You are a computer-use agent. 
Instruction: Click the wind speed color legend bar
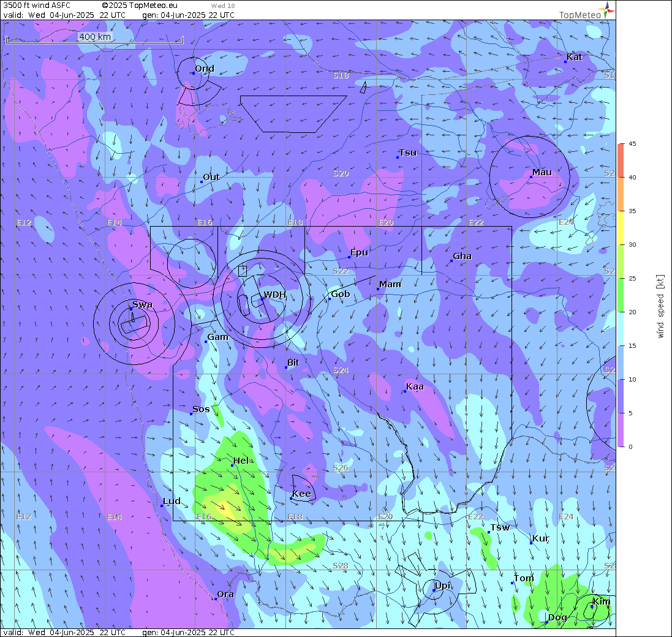[x=621, y=295]
